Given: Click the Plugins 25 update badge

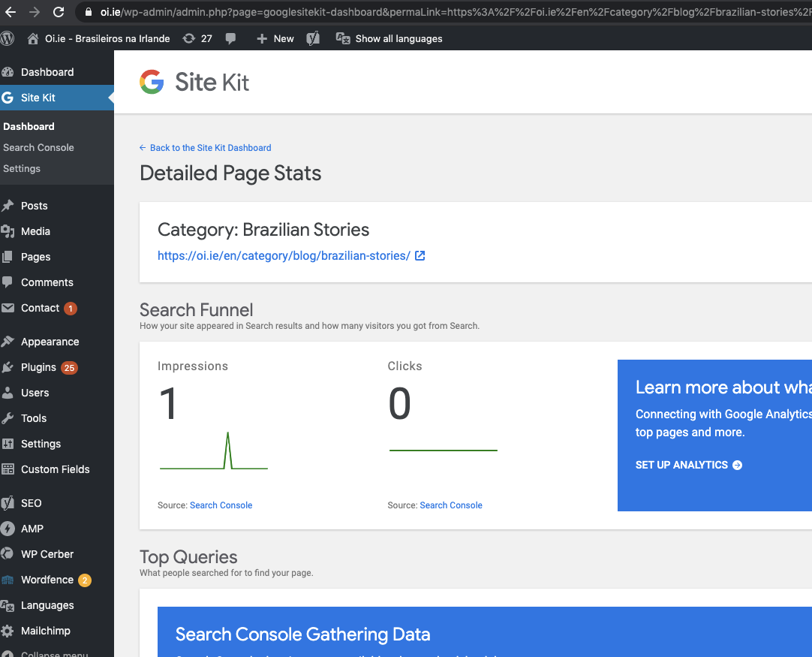Looking at the screenshot, I should pyautogui.click(x=69, y=368).
